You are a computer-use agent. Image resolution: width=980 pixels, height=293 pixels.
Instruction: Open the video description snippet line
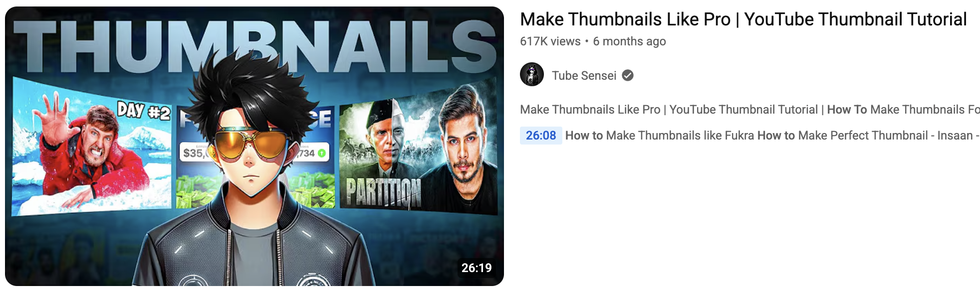tap(750, 110)
